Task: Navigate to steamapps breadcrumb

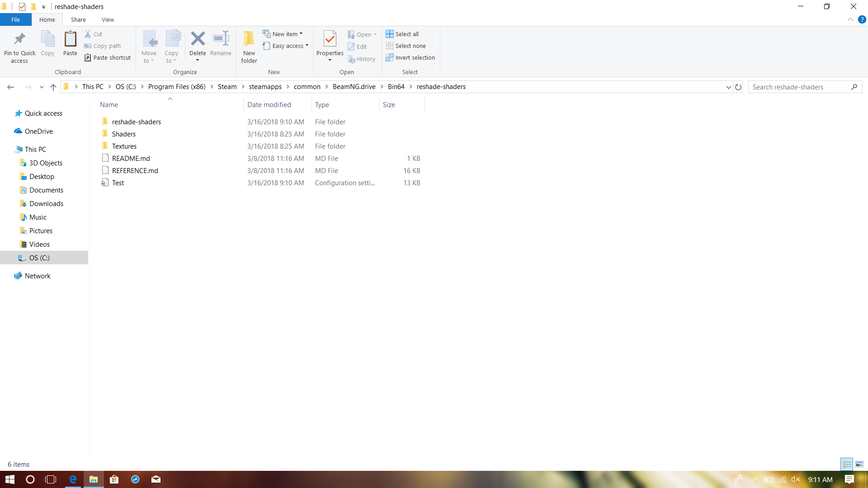Action: (265, 87)
